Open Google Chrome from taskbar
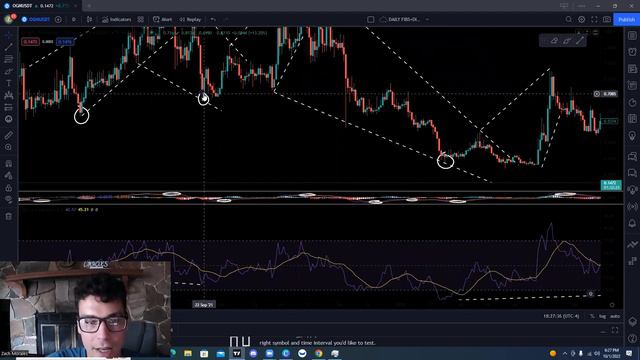Screen dimensions: 640x360 pyautogui.click(x=318, y=353)
